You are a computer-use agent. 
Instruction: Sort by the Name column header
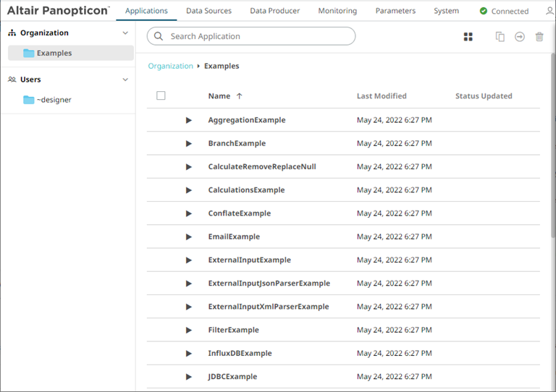(x=219, y=95)
